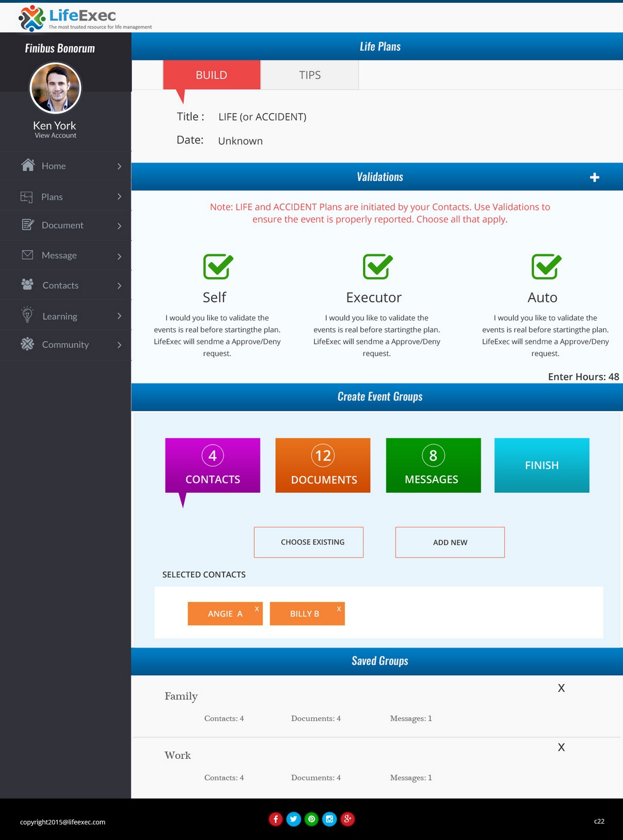
Task: Click the Google Plus footer icon
Action: coord(347,819)
